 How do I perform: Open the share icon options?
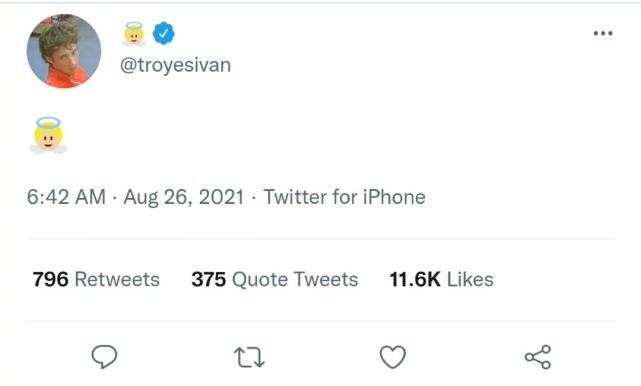538,357
